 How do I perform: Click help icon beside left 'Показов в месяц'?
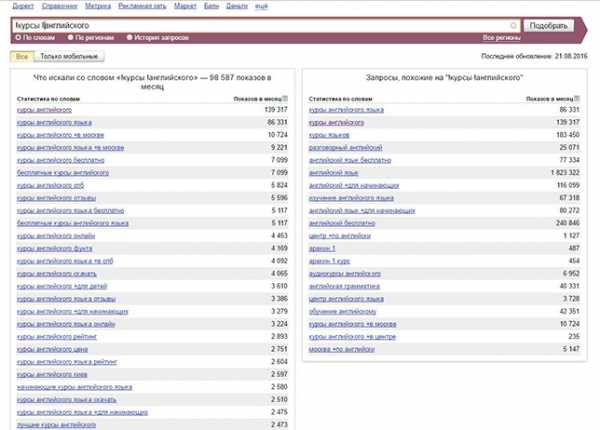click(x=285, y=100)
